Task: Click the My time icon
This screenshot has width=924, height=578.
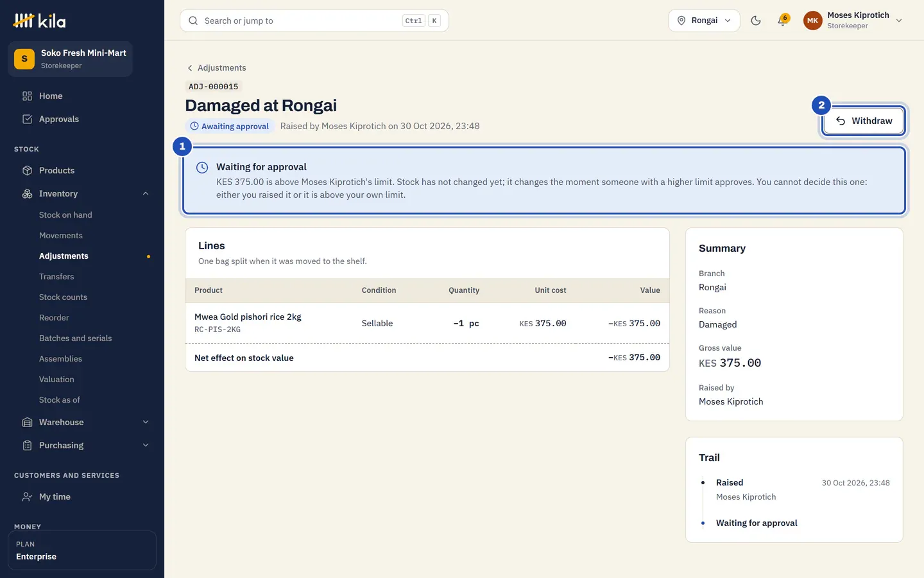Action: tap(27, 497)
